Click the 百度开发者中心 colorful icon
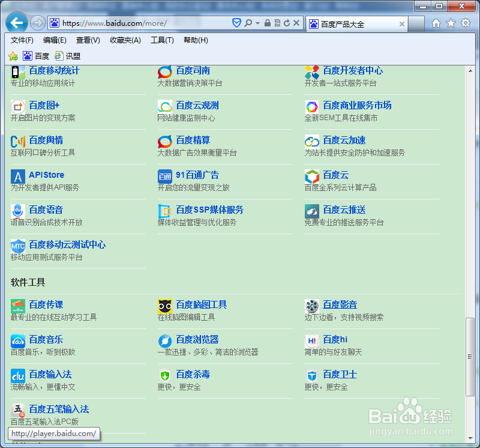The image size is (480, 448). [x=312, y=72]
